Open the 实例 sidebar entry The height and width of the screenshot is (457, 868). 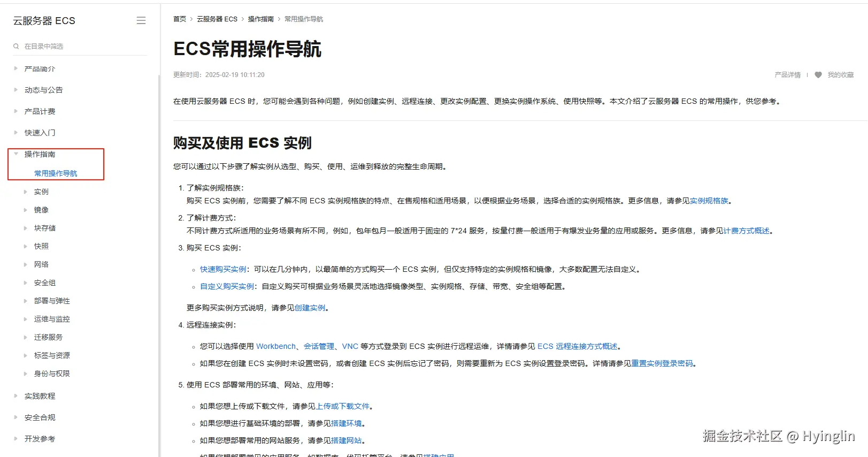click(41, 192)
